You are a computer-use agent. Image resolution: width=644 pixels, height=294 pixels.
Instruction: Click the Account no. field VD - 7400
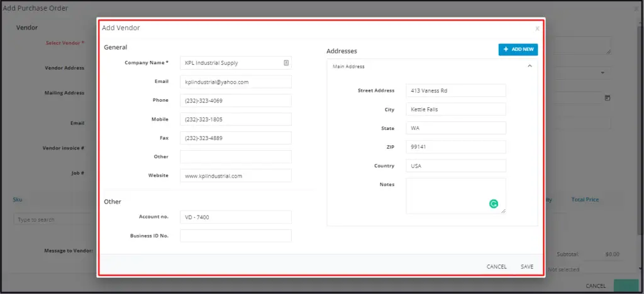pyautogui.click(x=236, y=217)
